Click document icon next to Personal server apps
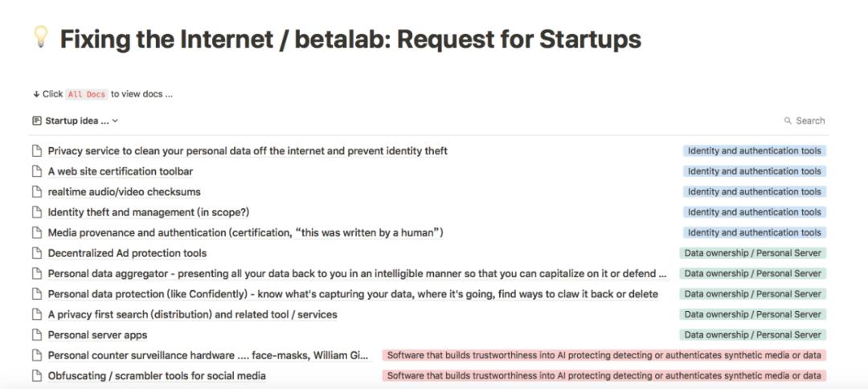The height and width of the screenshot is (389, 868). [36, 335]
